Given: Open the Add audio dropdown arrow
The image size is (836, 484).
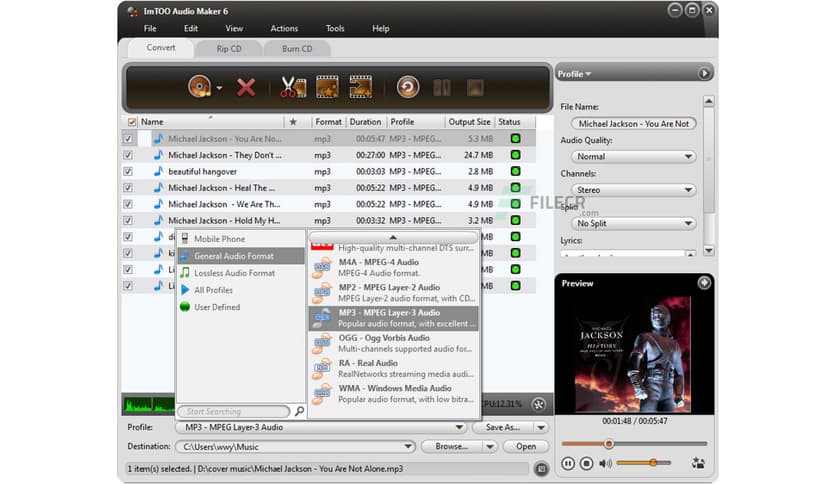Looking at the screenshot, I should [219, 88].
